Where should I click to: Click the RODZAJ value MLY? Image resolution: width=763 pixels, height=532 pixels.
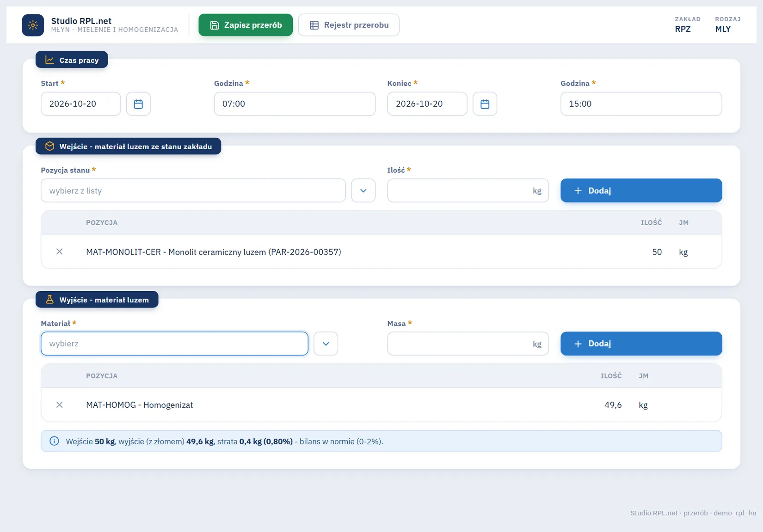[x=723, y=29]
